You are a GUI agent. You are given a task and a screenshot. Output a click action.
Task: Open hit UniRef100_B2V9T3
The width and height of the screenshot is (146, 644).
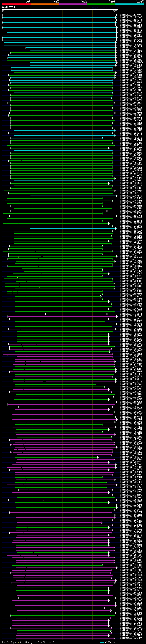(131, 311)
